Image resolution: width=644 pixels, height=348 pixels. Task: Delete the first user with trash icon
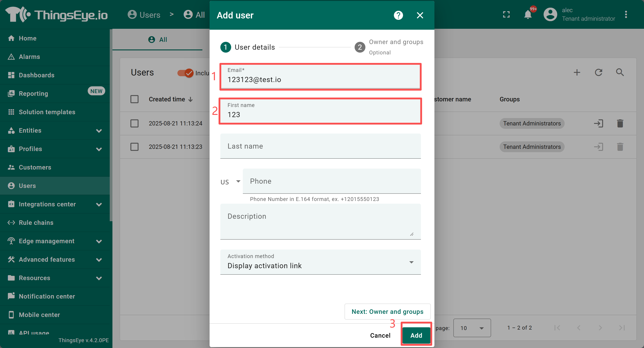(620, 123)
